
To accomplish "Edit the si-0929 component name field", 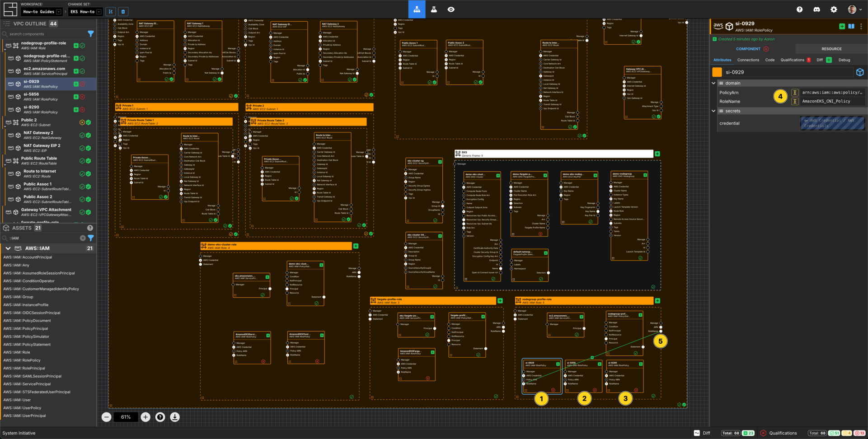I will coord(788,72).
